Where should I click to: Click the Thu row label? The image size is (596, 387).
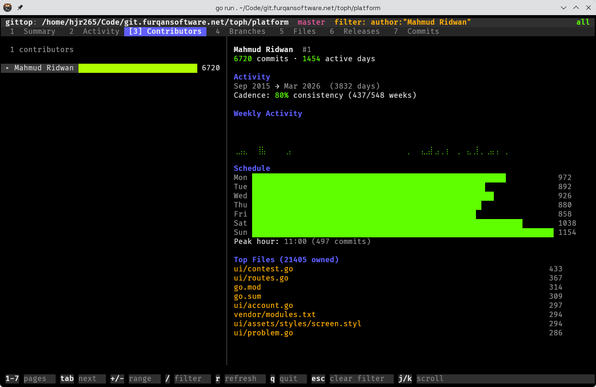240,205
